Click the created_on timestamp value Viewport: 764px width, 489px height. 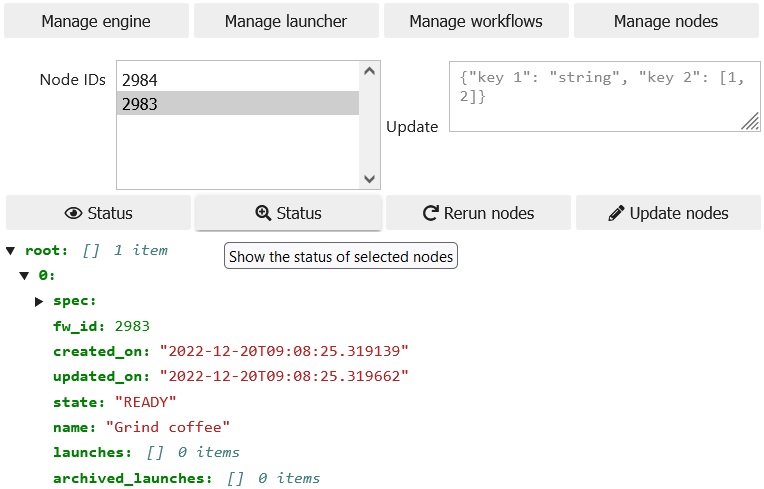[284, 351]
